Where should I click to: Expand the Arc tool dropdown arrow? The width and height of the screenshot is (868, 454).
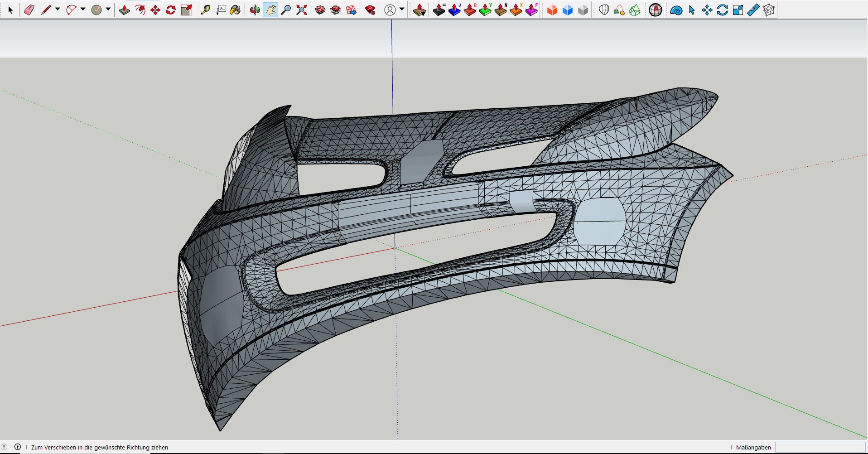pyautogui.click(x=83, y=9)
